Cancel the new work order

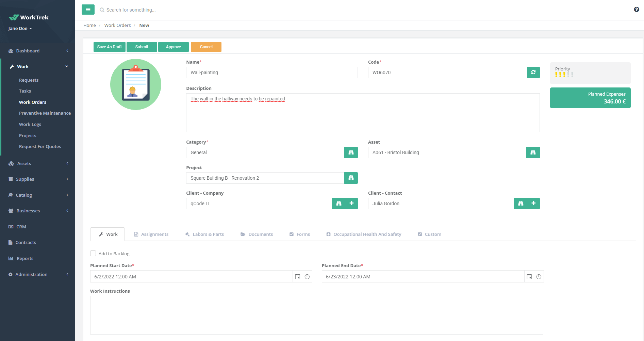pyautogui.click(x=206, y=47)
